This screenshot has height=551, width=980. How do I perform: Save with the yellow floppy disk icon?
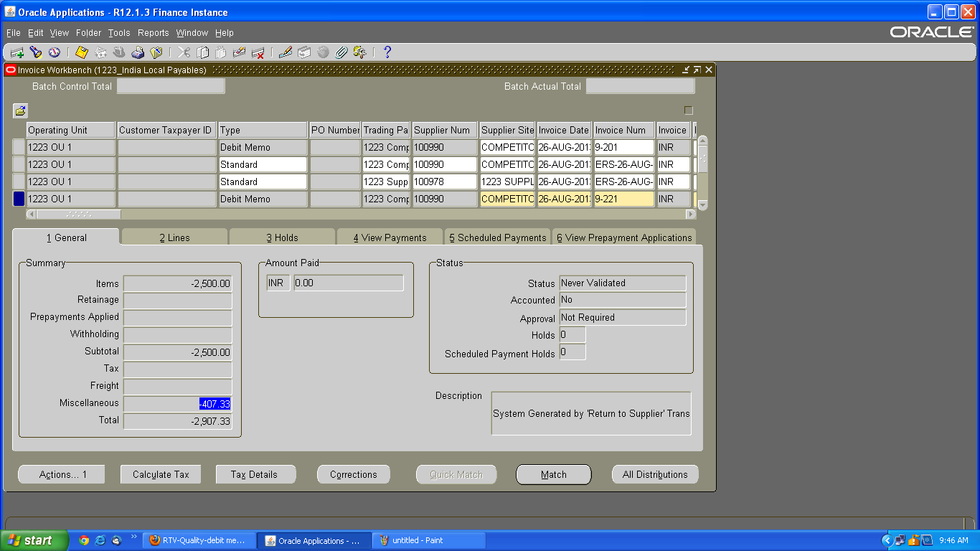82,52
